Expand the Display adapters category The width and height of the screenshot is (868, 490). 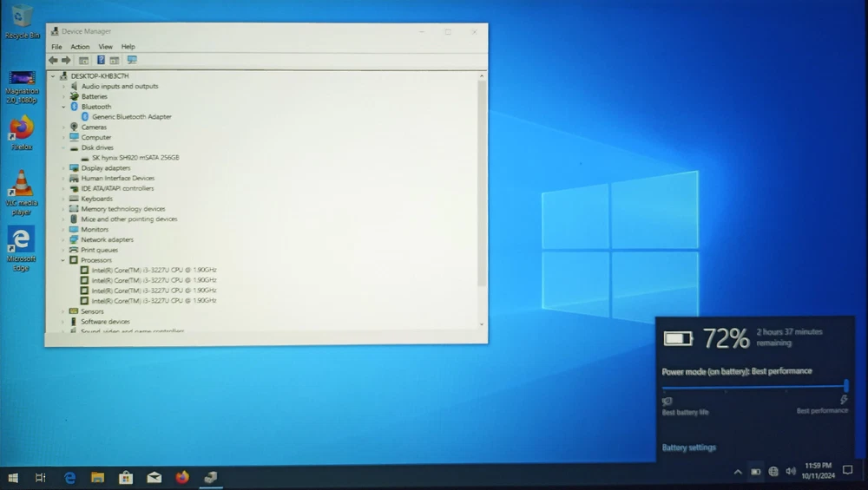click(63, 168)
